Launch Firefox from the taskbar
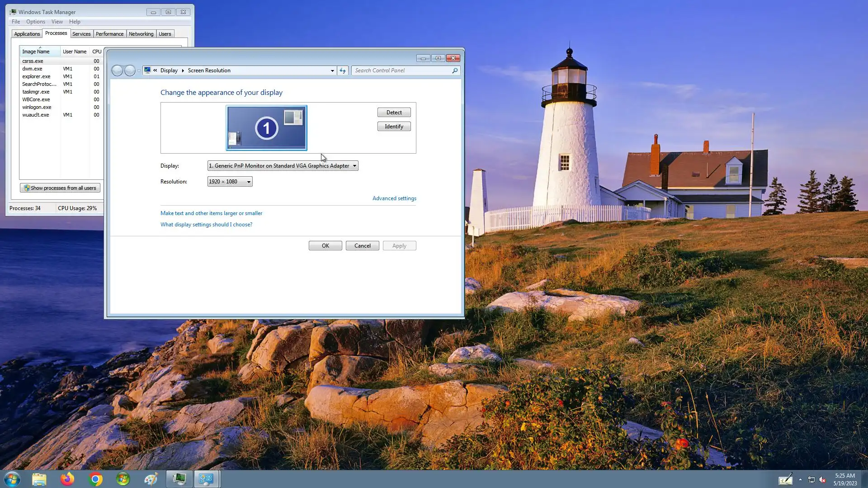 coord(67,479)
